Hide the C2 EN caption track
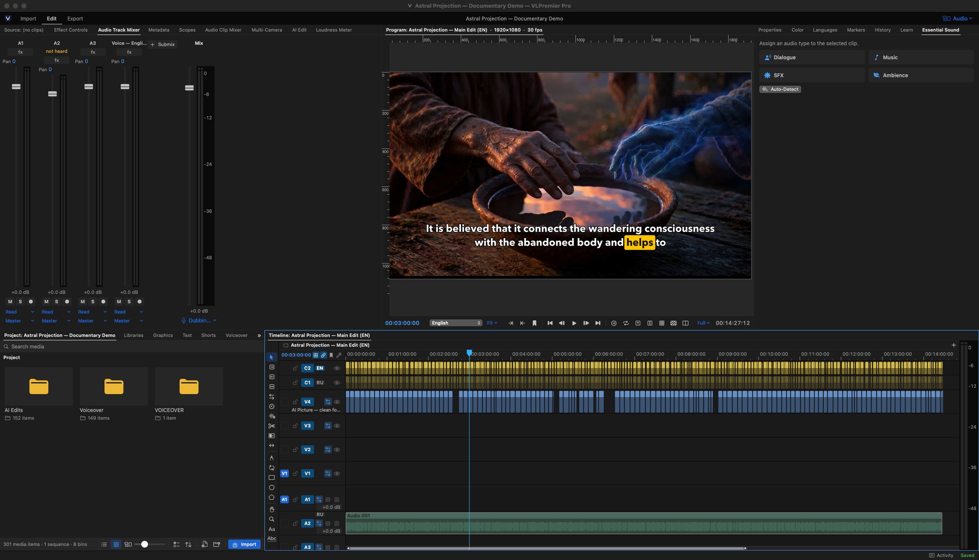The image size is (979, 560). (337, 368)
